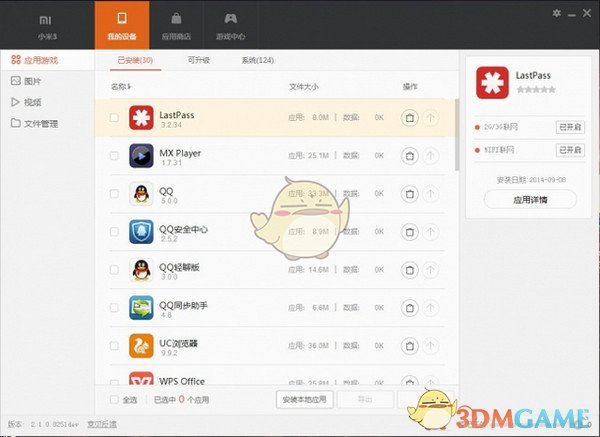600x437 pixels.
Task: Open 应用游戏 in the sidebar
Action: pos(47,60)
